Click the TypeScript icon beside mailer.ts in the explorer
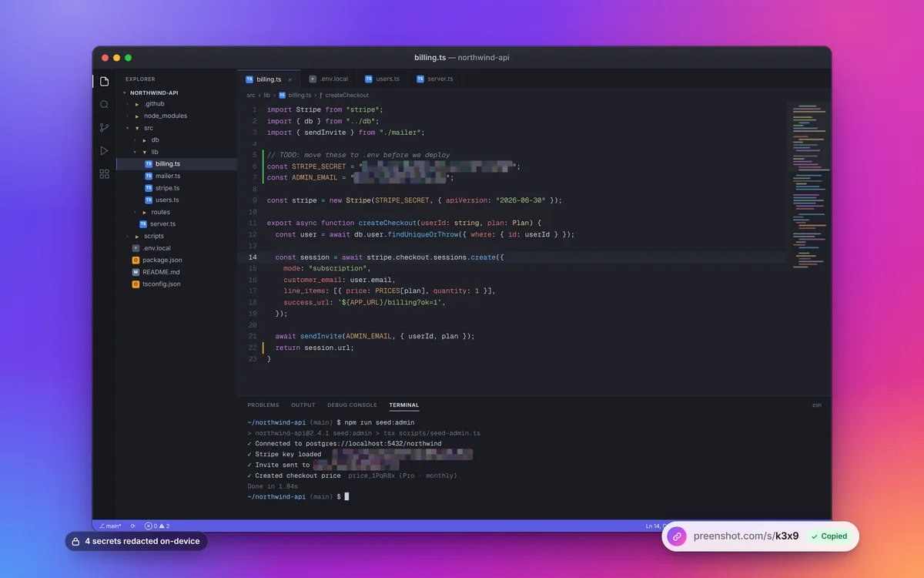 tap(149, 176)
